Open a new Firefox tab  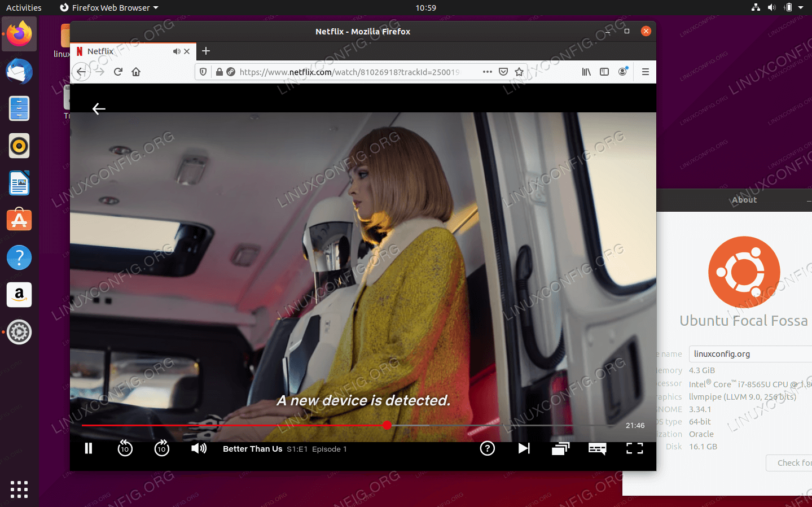206,51
